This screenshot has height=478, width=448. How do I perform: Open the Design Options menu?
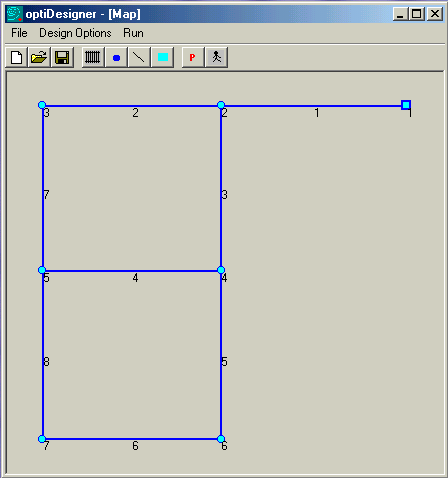75,33
